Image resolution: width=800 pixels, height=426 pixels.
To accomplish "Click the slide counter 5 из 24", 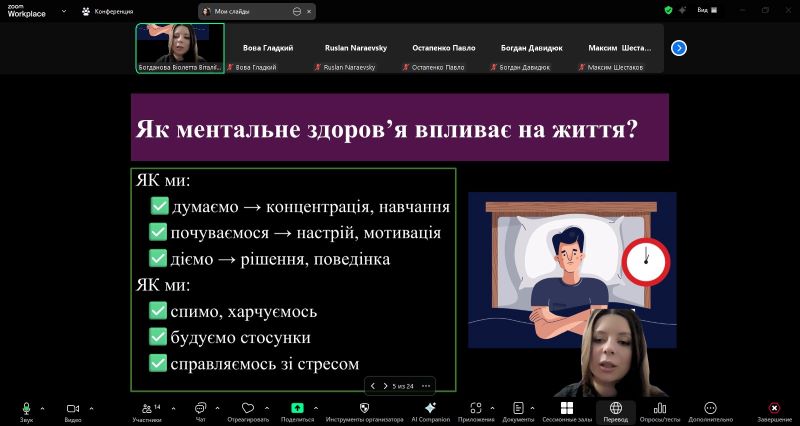I will [403, 386].
